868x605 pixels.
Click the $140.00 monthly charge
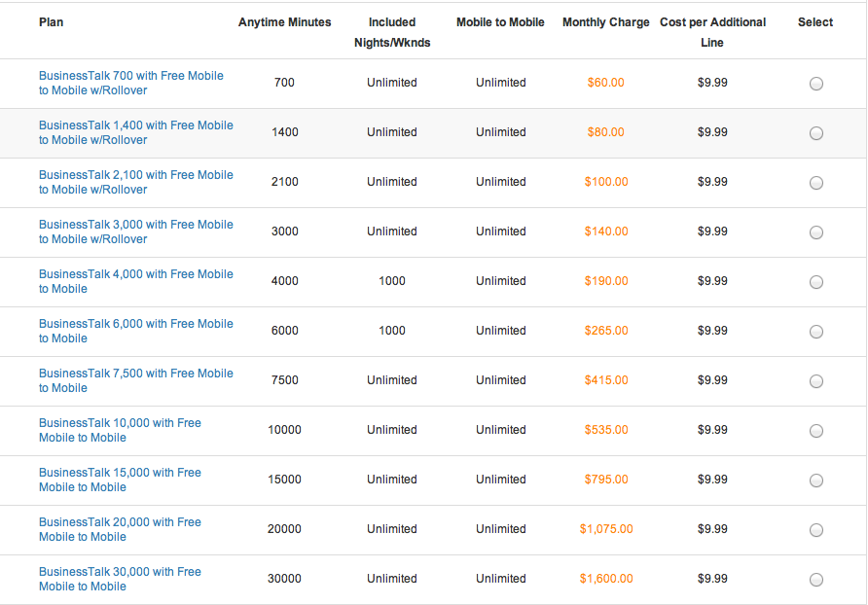click(x=606, y=231)
